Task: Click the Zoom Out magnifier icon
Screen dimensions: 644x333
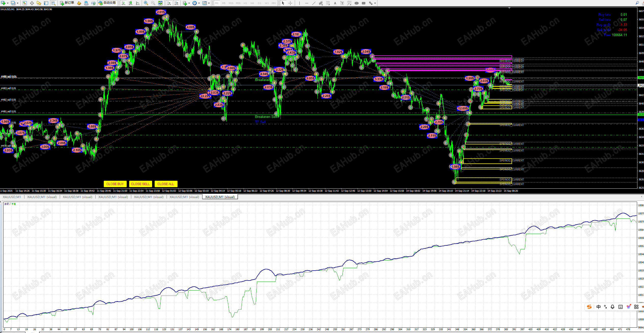Action: pyautogui.click(x=153, y=3)
